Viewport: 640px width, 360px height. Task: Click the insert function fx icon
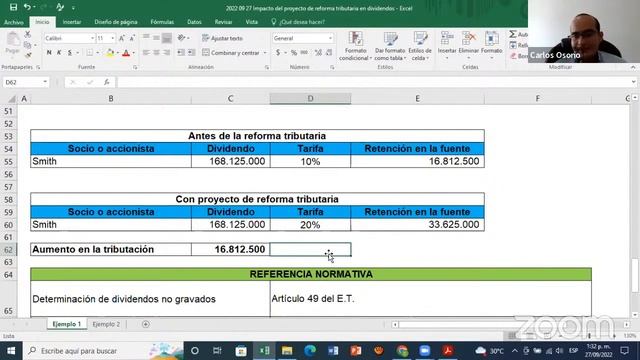[x=107, y=82]
